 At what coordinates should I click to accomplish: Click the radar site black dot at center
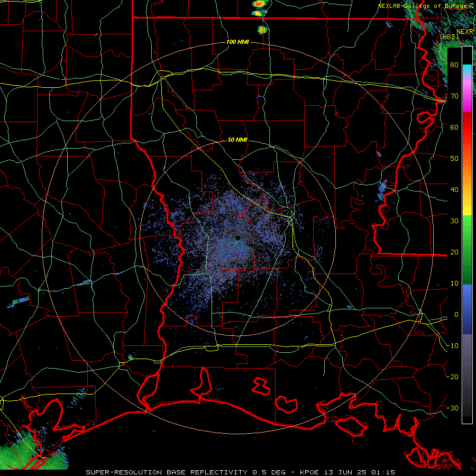point(238,237)
